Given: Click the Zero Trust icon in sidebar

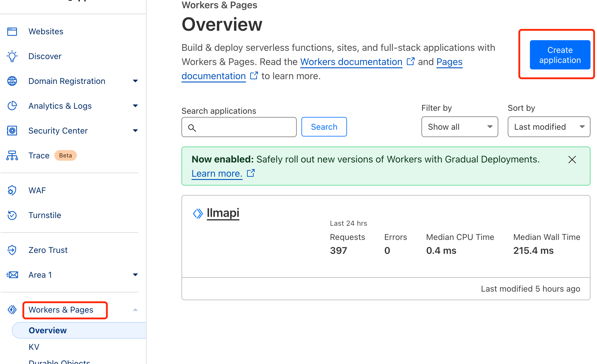Looking at the screenshot, I should [12, 250].
